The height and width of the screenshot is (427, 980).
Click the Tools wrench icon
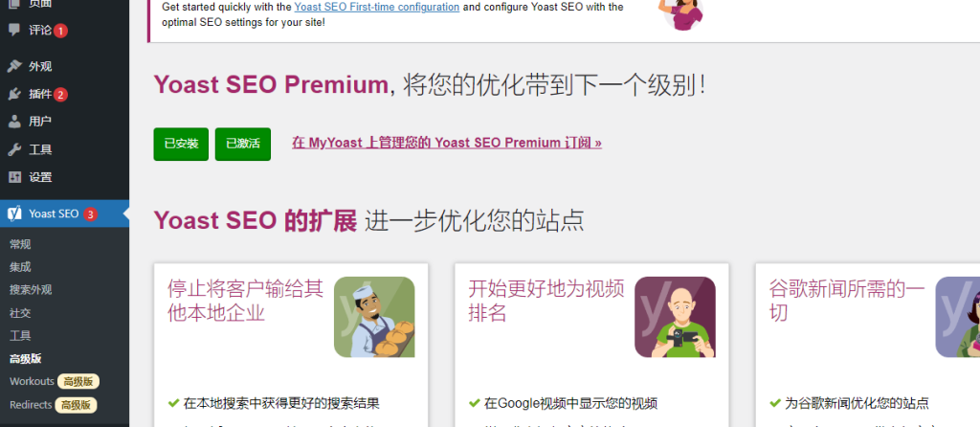click(14, 149)
